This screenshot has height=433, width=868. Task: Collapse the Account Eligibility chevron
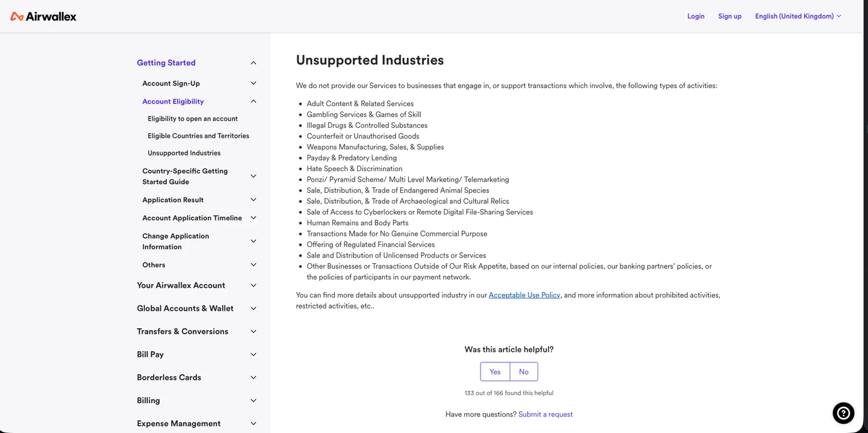pos(254,101)
